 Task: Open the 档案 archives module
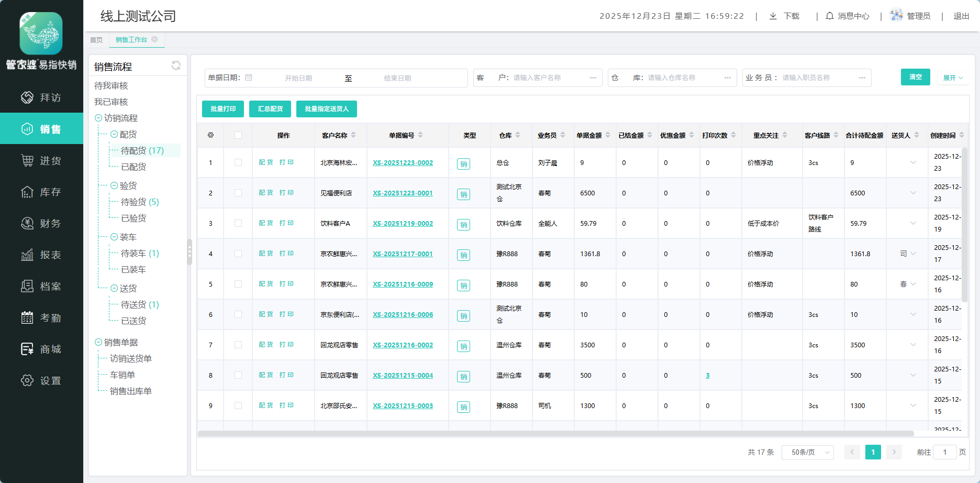point(41,286)
